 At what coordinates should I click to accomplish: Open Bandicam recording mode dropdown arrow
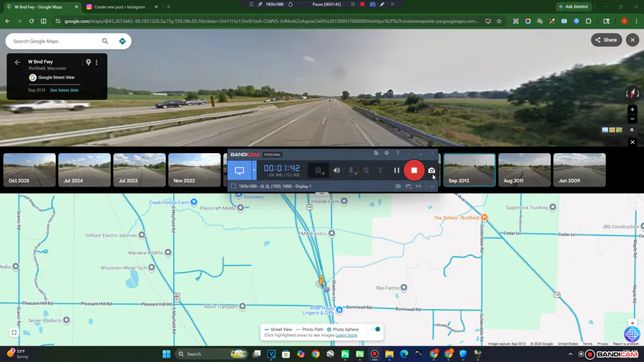coord(254,170)
